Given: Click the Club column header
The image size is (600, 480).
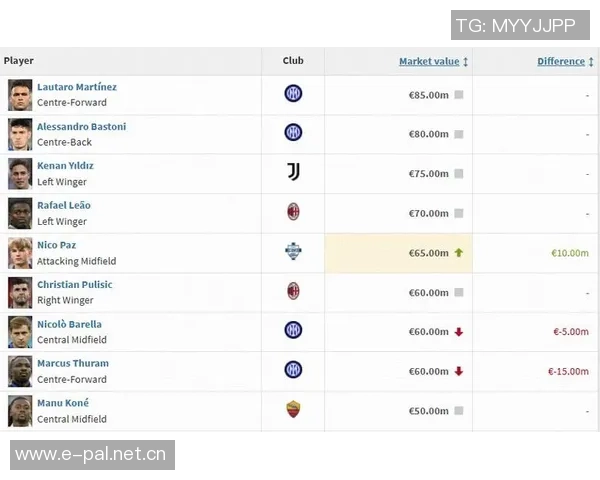Looking at the screenshot, I should (293, 61).
